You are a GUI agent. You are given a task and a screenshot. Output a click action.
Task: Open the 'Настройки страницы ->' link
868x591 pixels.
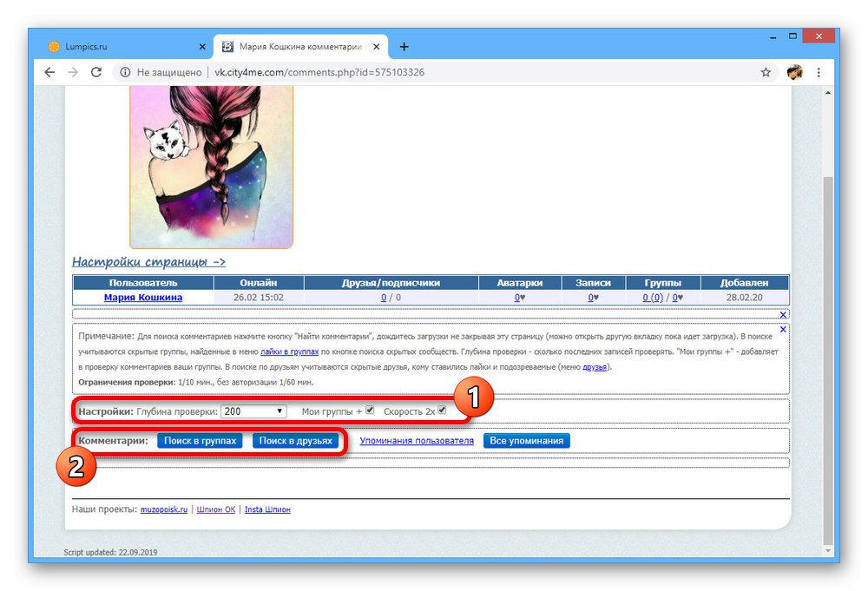click(149, 262)
